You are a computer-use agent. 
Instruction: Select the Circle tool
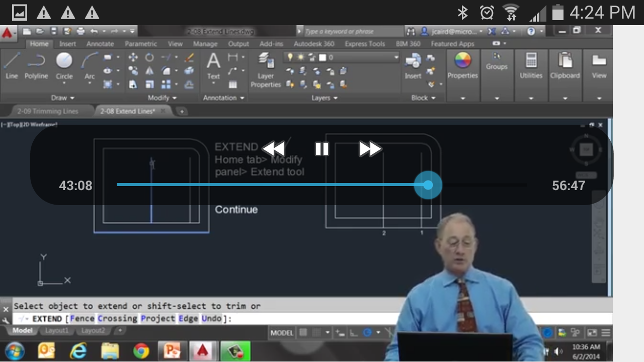pyautogui.click(x=64, y=66)
